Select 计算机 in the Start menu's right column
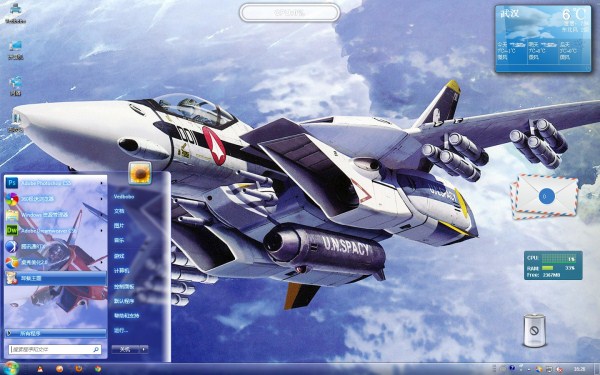The height and width of the screenshot is (375, 600). pyautogui.click(x=121, y=271)
